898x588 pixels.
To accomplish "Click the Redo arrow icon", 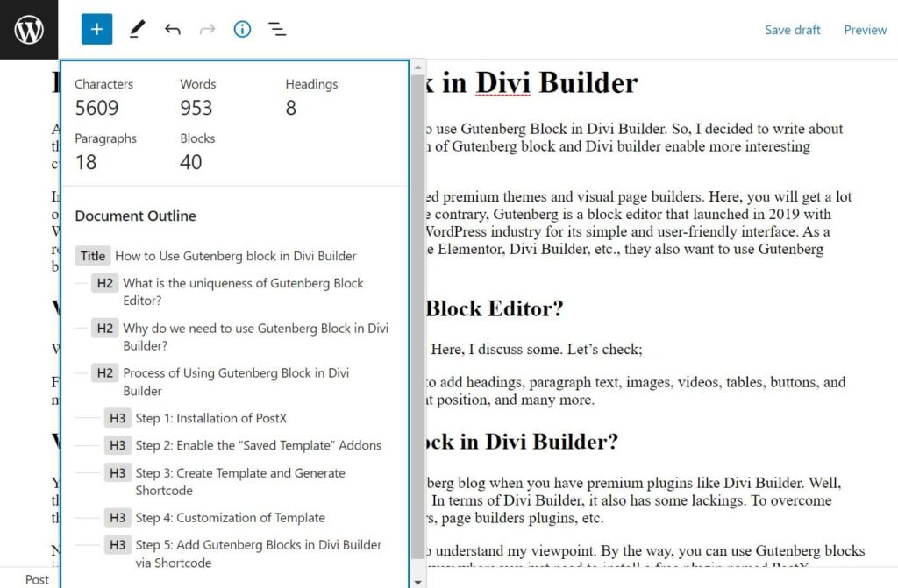I will pyautogui.click(x=207, y=29).
